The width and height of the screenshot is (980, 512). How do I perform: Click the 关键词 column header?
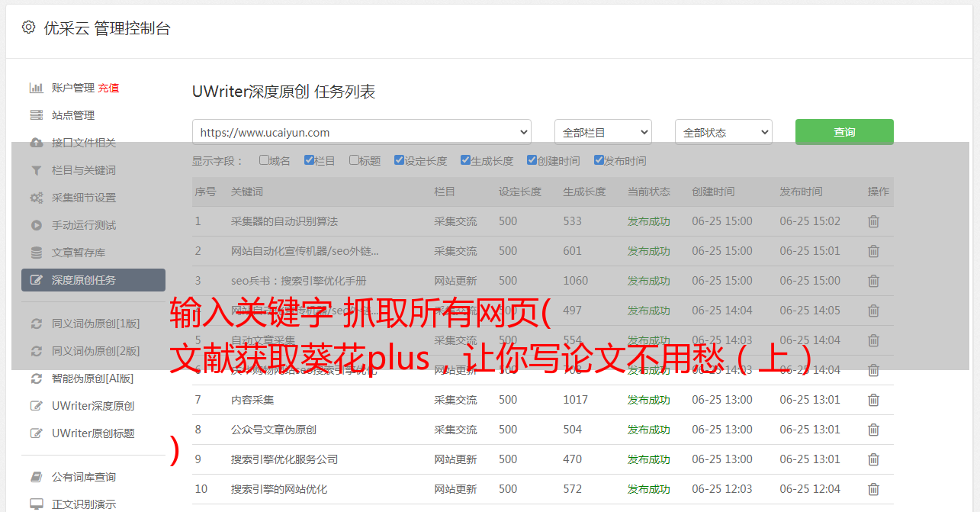click(247, 192)
